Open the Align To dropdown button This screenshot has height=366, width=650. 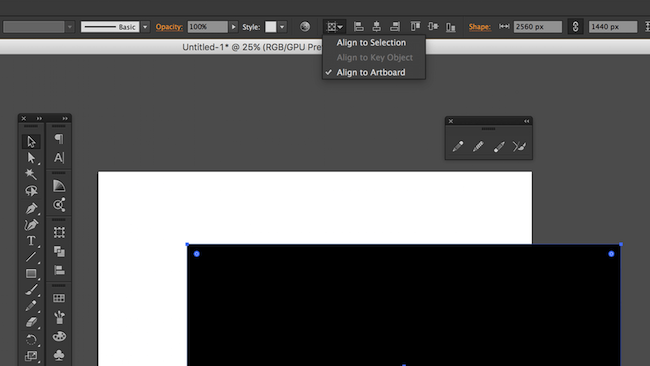pos(334,27)
